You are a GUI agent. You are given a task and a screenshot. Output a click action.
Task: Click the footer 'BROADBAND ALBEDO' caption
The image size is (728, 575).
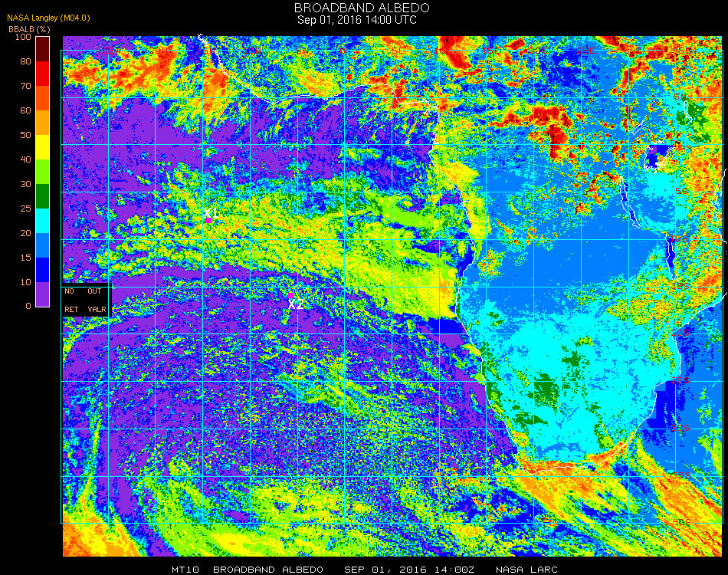click(x=268, y=570)
